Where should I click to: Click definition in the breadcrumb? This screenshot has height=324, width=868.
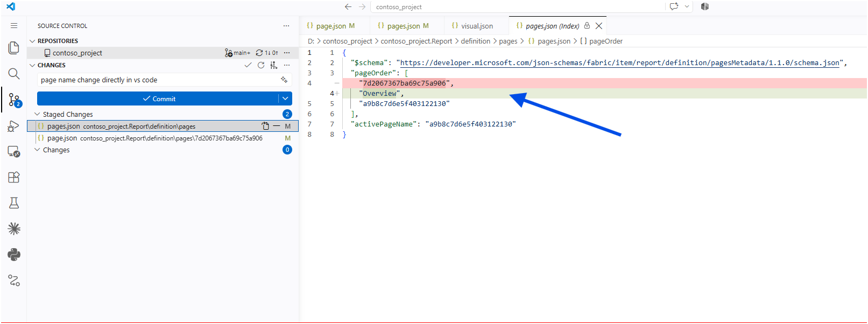(476, 41)
